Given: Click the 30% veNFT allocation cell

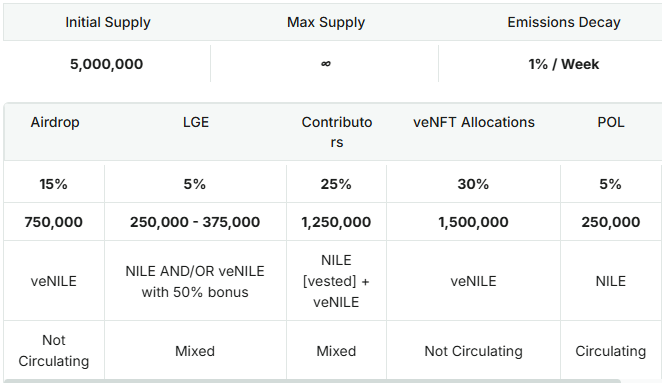Looking at the screenshot, I should (473, 184).
